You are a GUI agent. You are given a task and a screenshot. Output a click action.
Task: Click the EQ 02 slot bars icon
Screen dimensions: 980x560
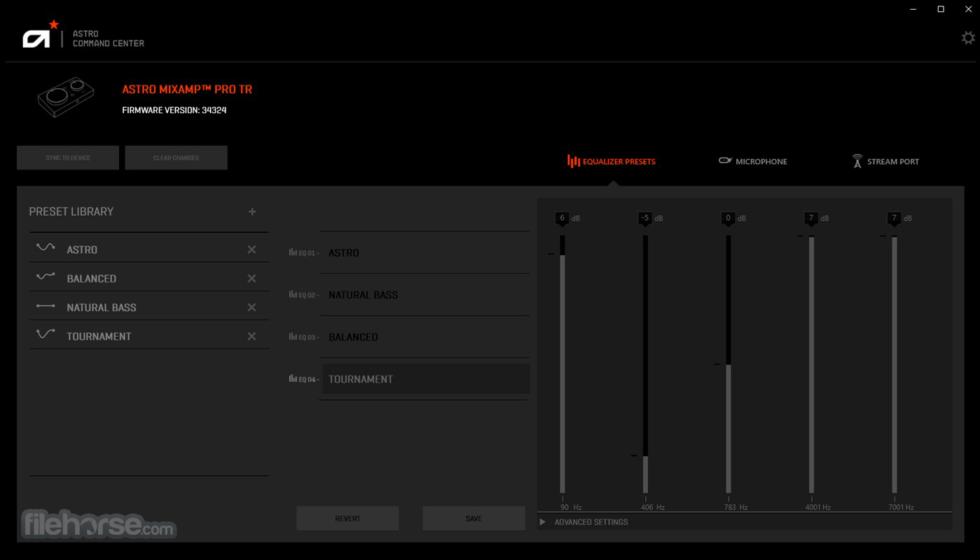pyautogui.click(x=293, y=294)
